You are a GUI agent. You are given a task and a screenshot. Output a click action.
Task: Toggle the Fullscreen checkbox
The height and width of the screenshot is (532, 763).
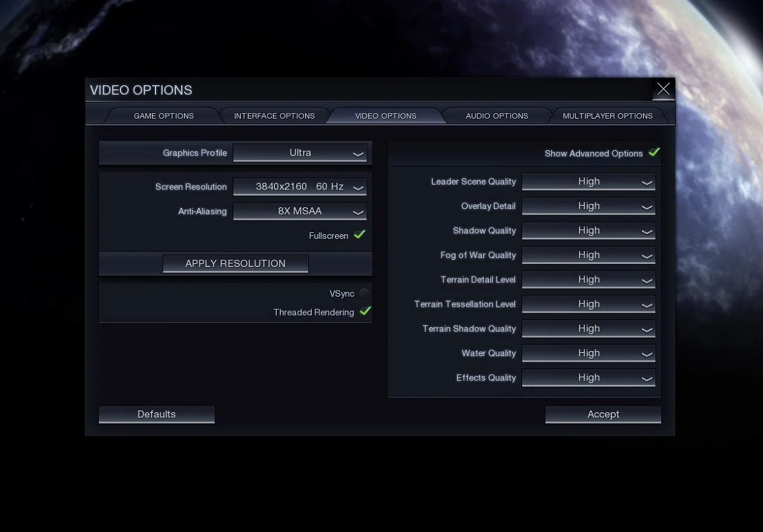point(359,235)
